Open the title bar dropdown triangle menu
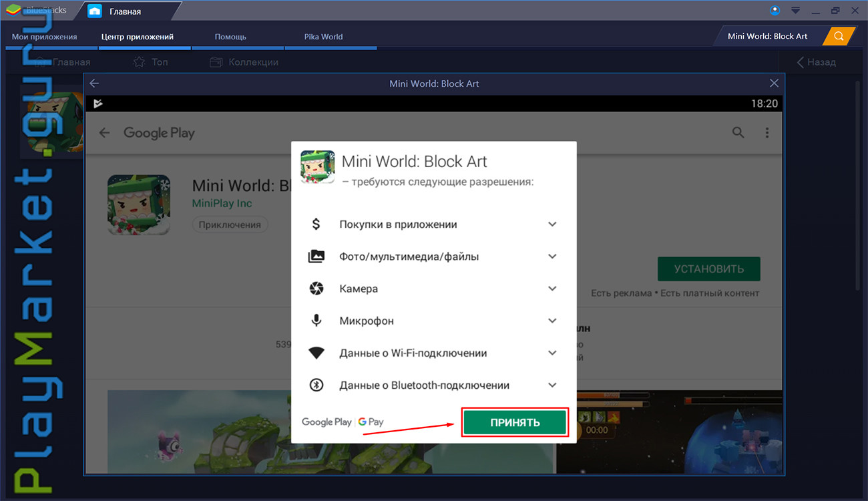The width and height of the screenshot is (868, 501). (795, 10)
